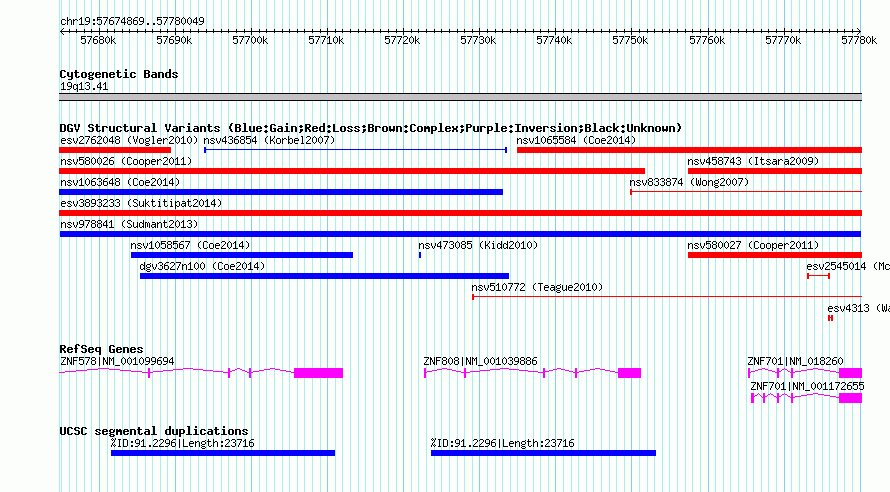Select the nsv580026 (Cooper2011) red bar
890x492 pixels.
pyautogui.click(x=352, y=171)
